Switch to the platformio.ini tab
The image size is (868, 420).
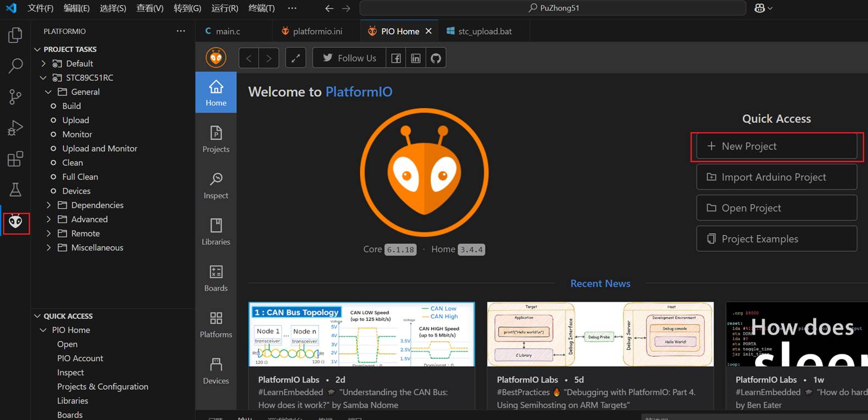(x=317, y=31)
